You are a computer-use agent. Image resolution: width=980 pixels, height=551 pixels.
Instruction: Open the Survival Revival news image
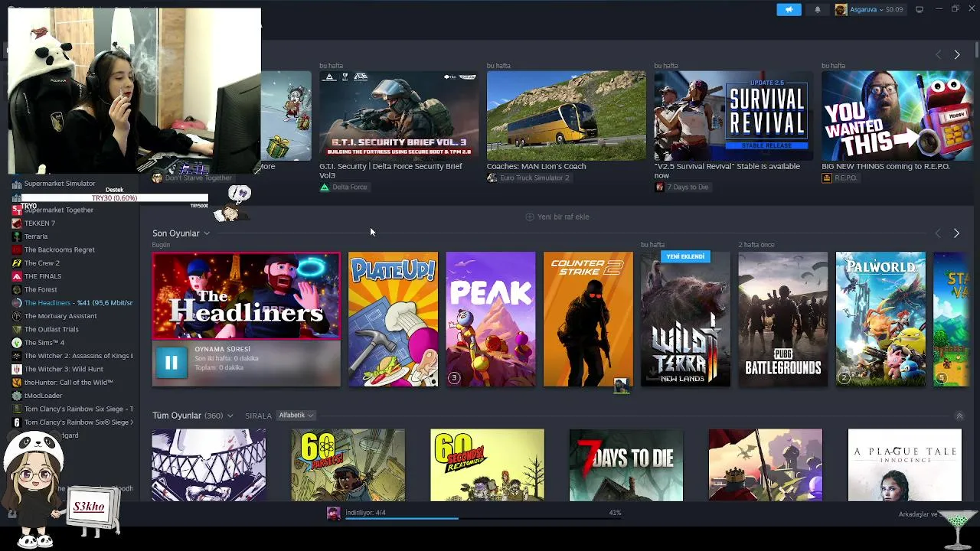(733, 116)
